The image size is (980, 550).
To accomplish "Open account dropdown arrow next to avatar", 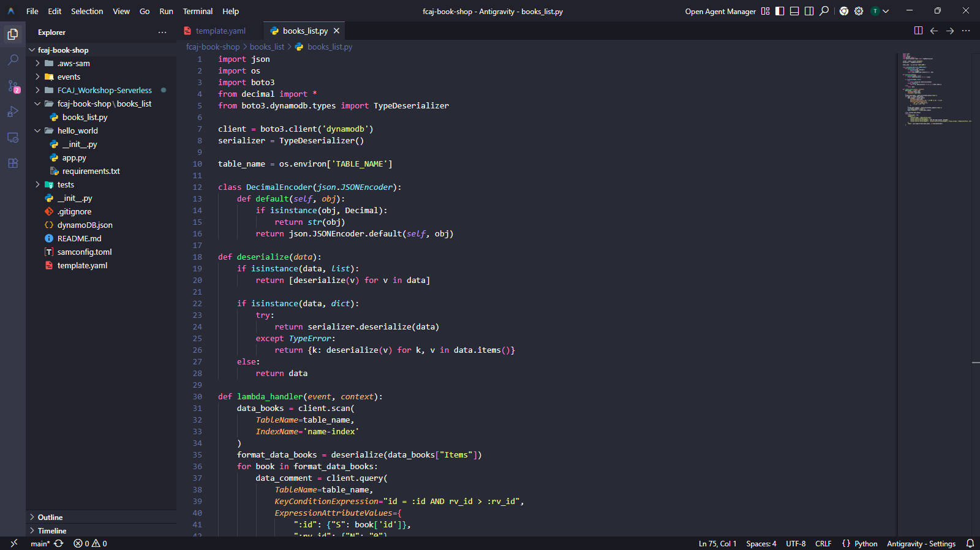I will pyautogui.click(x=886, y=11).
